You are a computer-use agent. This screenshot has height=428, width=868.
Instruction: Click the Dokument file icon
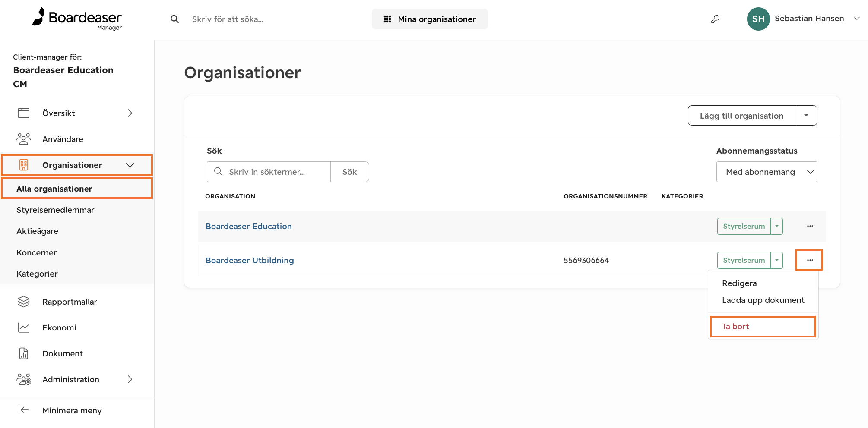pyautogui.click(x=23, y=353)
